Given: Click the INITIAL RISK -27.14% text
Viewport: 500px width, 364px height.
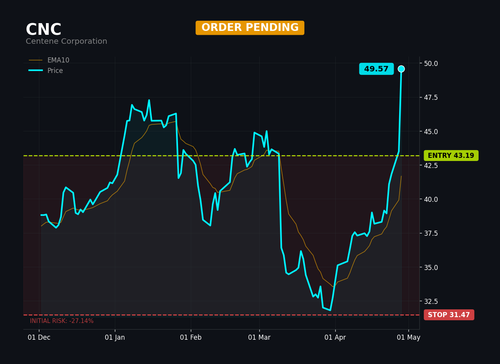Looking at the screenshot, I should click(62, 321).
